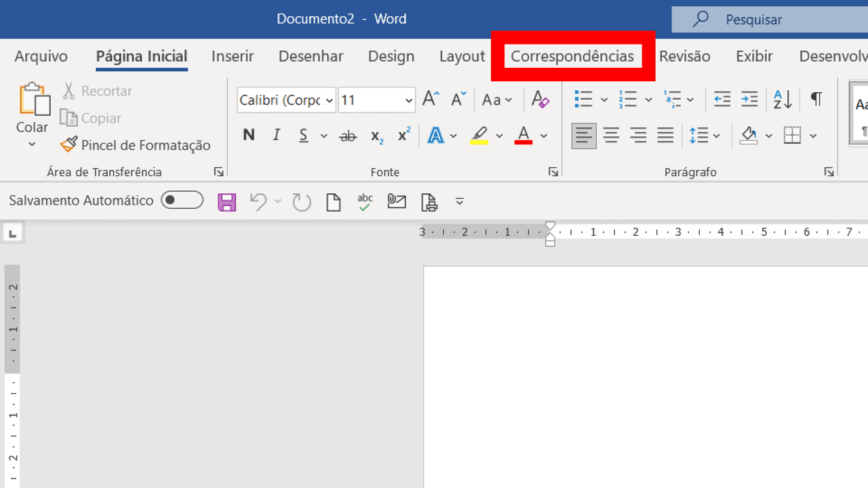The image size is (868, 488).
Task: Sort text A-Z icon
Action: (x=783, y=100)
